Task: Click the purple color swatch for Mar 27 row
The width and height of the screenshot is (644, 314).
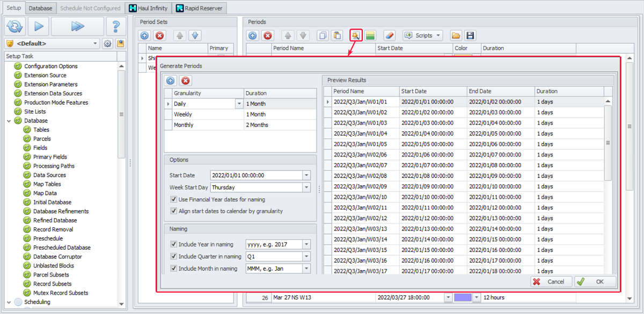Action: (x=463, y=297)
